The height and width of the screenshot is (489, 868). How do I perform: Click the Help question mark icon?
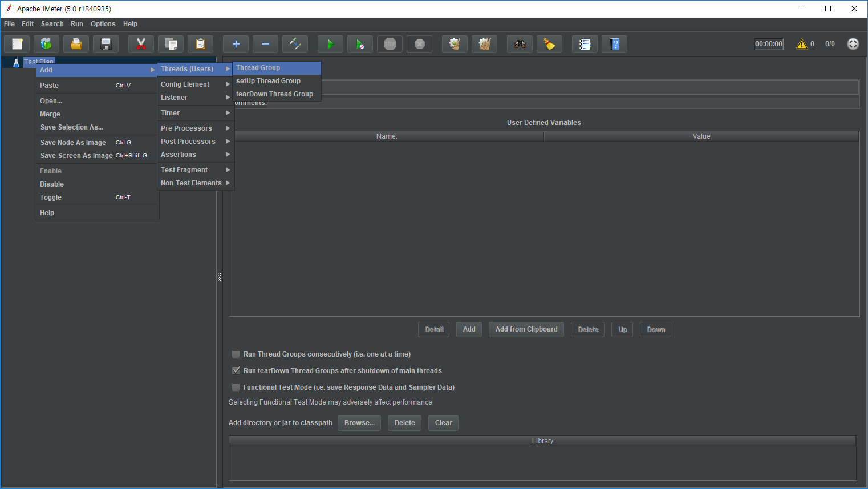[615, 44]
